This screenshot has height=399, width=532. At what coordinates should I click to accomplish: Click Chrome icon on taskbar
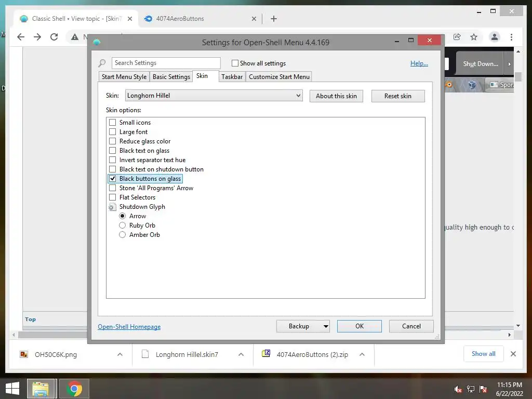pos(74,389)
